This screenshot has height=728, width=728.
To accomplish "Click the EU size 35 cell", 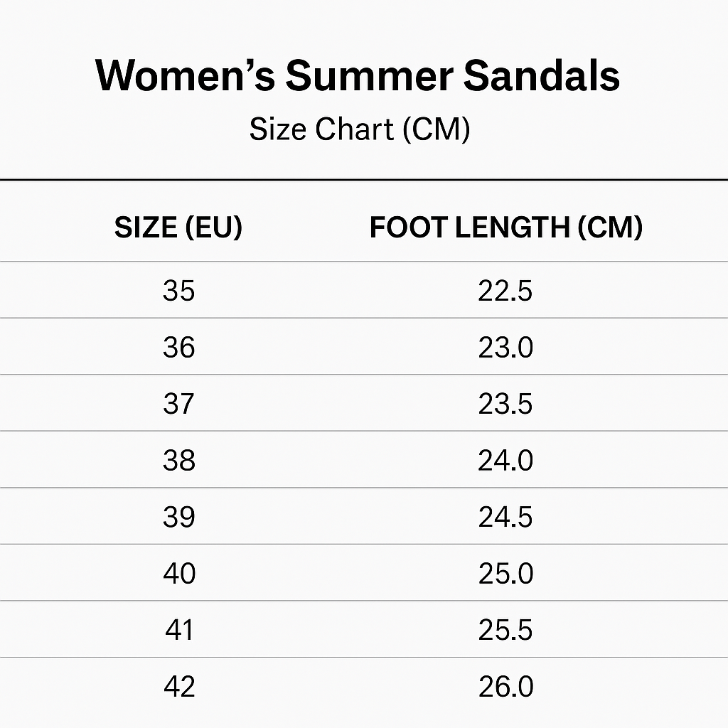I will [x=178, y=291].
